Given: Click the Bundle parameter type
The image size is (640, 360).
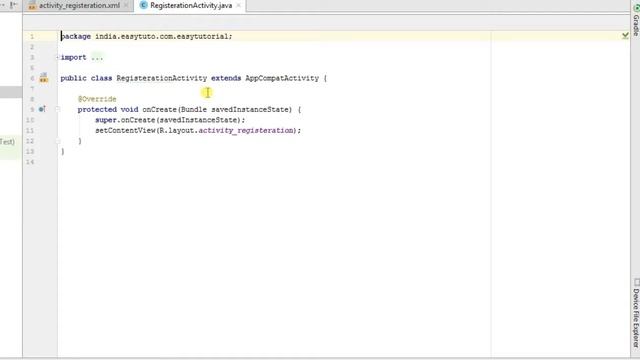Looking at the screenshot, I should point(193,109).
